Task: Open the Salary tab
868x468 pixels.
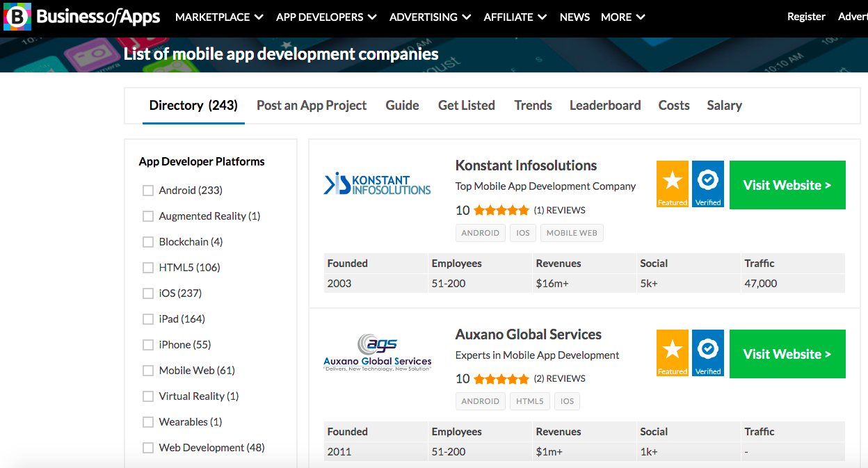Action: click(x=724, y=106)
